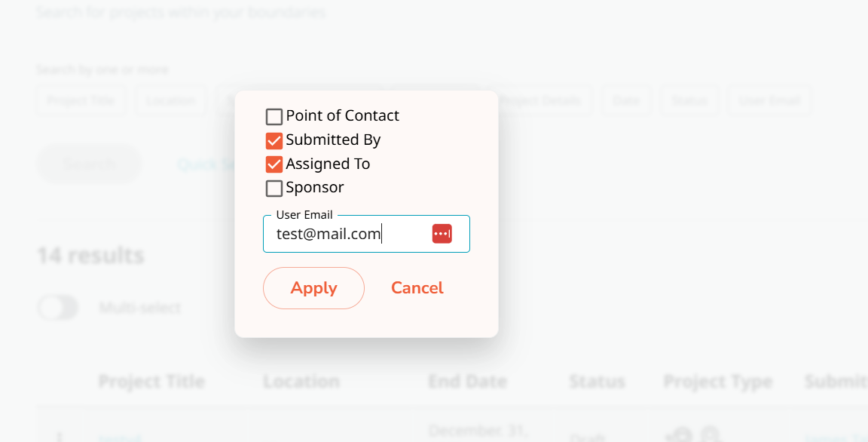This screenshot has width=868, height=442.
Task: Cancel the user email filter dialog
Action: pyautogui.click(x=417, y=288)
